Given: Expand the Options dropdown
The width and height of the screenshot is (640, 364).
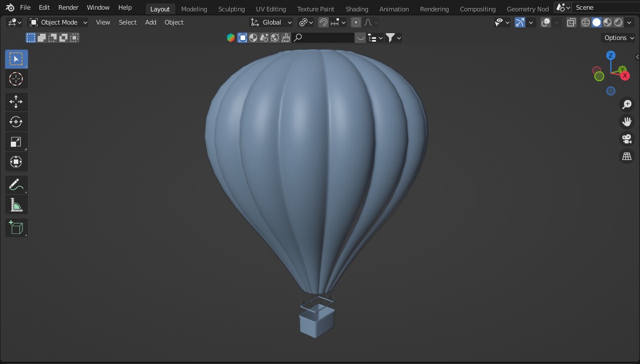Looking at the screenshot, I should click(x=618, y=38).
